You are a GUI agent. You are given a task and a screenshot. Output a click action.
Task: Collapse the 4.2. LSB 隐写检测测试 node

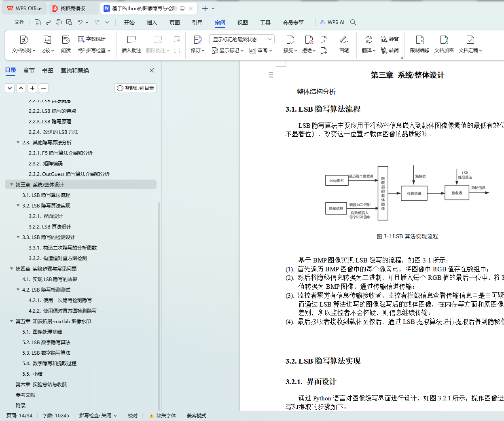pyautogui.click(x=18, y=290)
